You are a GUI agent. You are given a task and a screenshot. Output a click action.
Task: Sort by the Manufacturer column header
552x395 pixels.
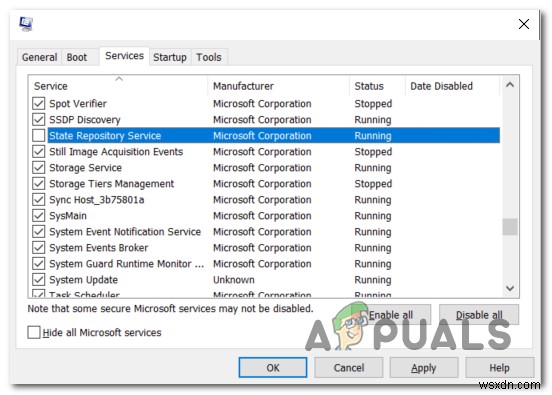(x=278, y=86)
